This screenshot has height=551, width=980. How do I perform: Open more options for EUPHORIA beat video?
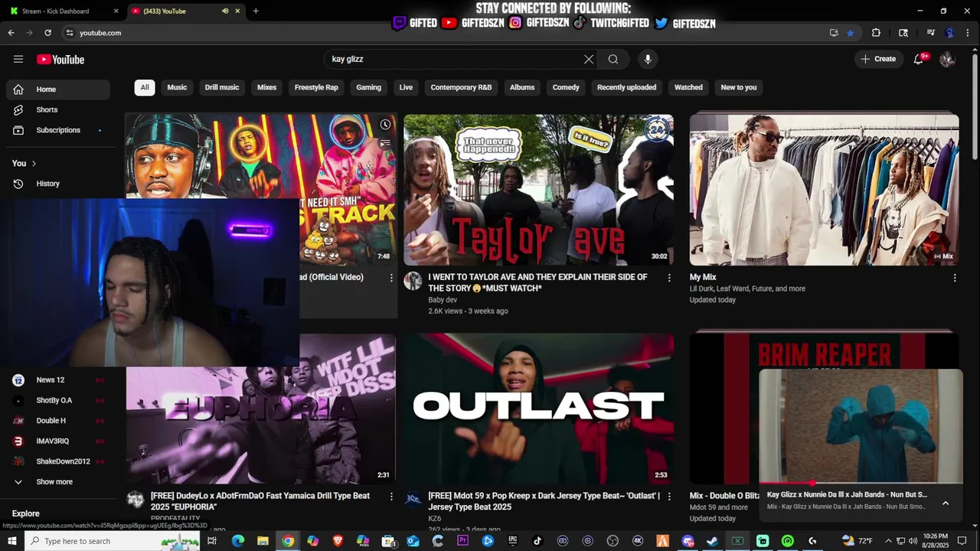point(391,497)
